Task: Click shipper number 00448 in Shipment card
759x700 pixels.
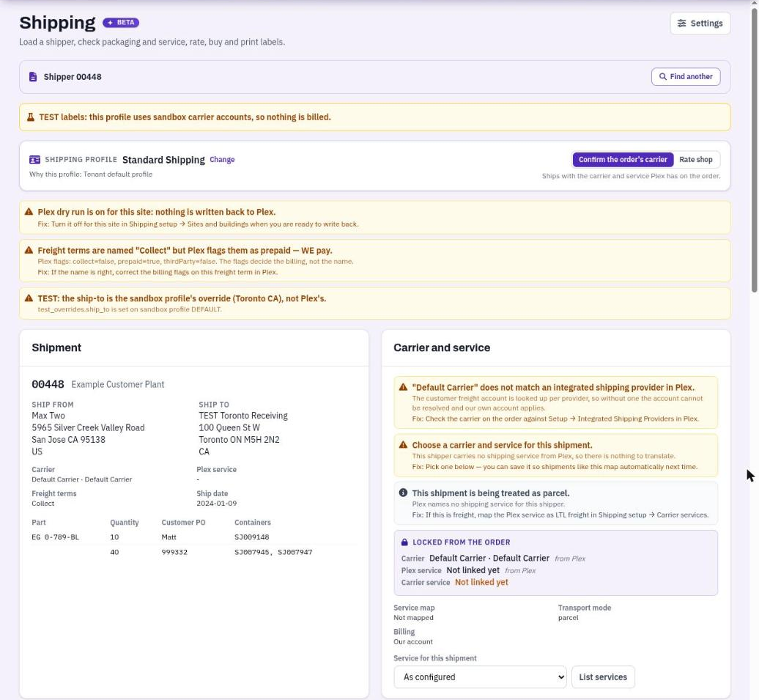Action: 48,384
